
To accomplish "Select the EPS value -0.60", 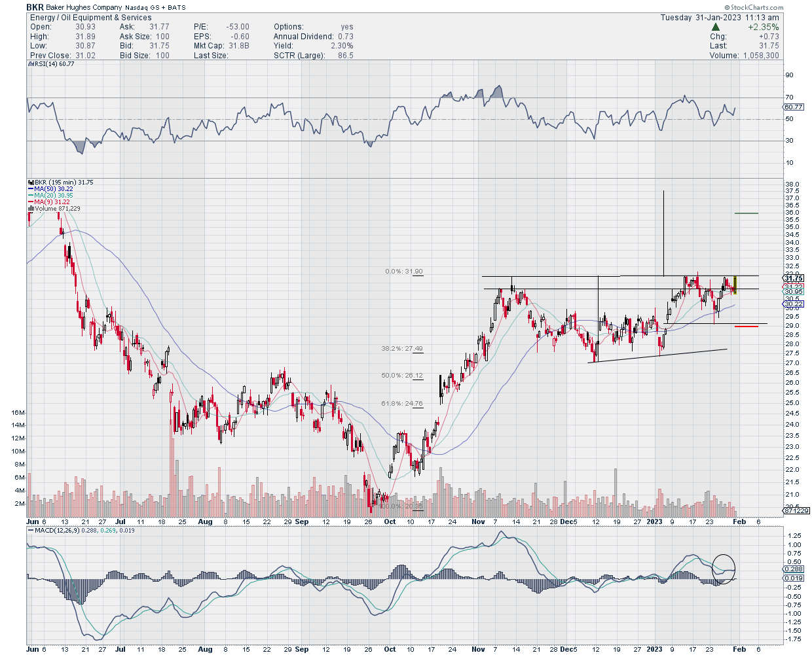I will click(x=240, y=37).
